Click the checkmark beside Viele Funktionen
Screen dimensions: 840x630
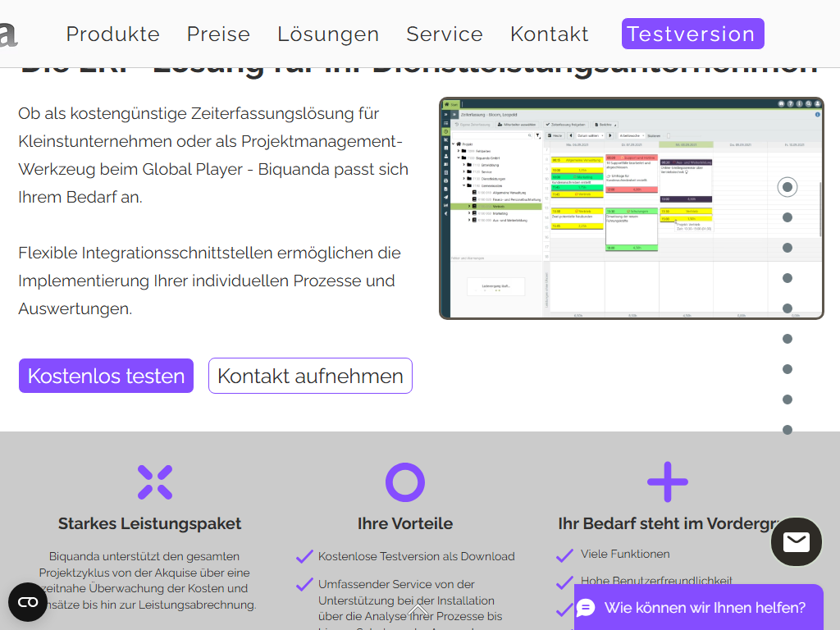click(x=564, y=555)
